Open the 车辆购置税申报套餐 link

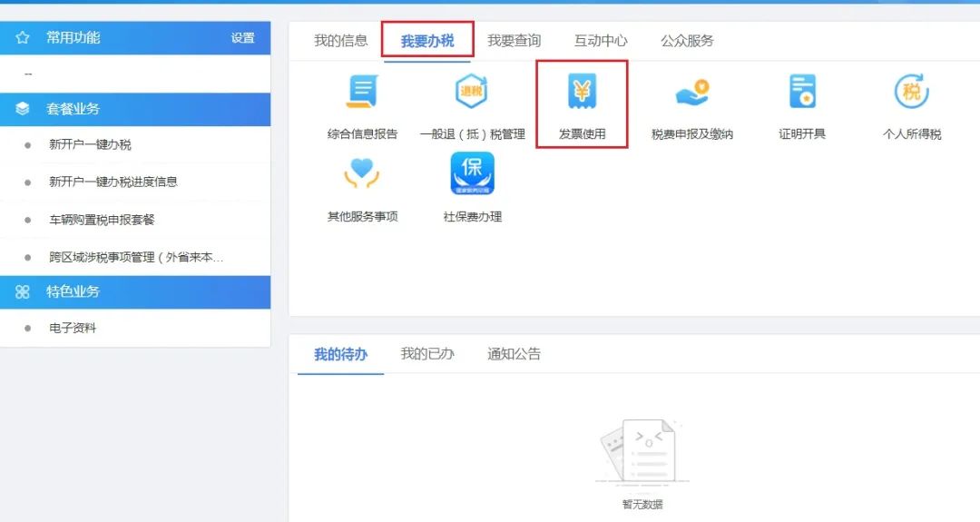tap(102, 220)
